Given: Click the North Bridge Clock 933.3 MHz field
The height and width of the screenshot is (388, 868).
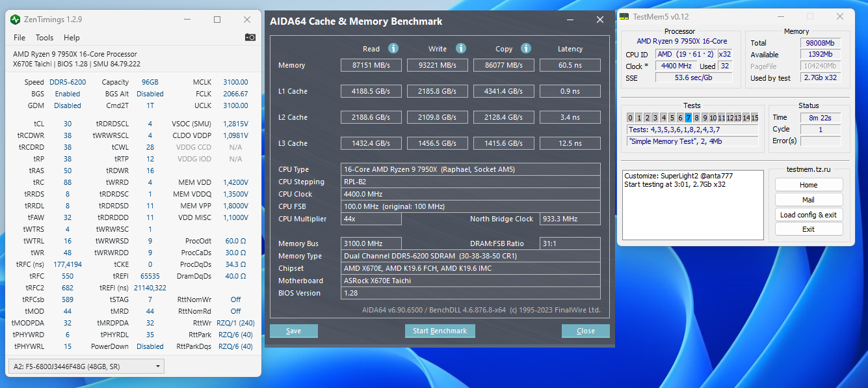Looking at the screenshot, I should pyautogui.click(x=570, y=219).
